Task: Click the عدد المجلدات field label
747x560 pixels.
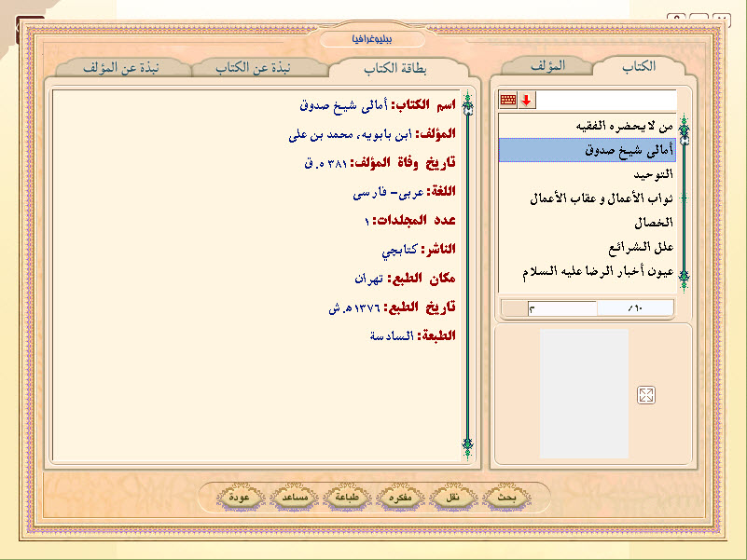Action: click(x=414, y=221)
